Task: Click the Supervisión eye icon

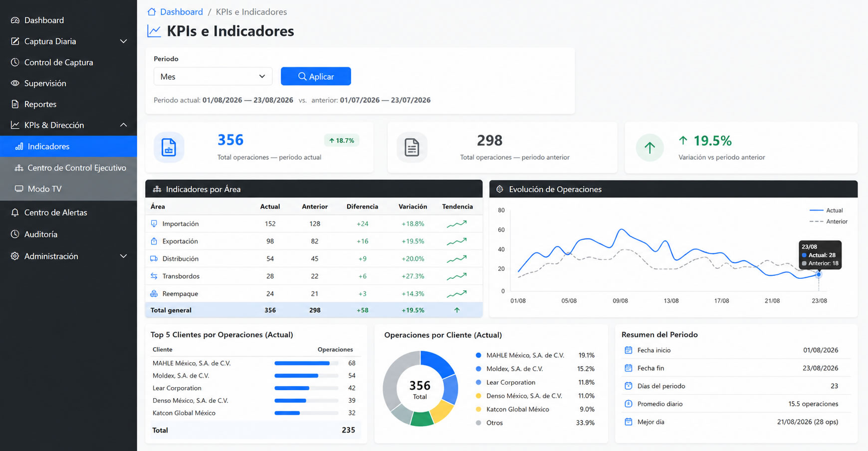Action: pos(15,83)
